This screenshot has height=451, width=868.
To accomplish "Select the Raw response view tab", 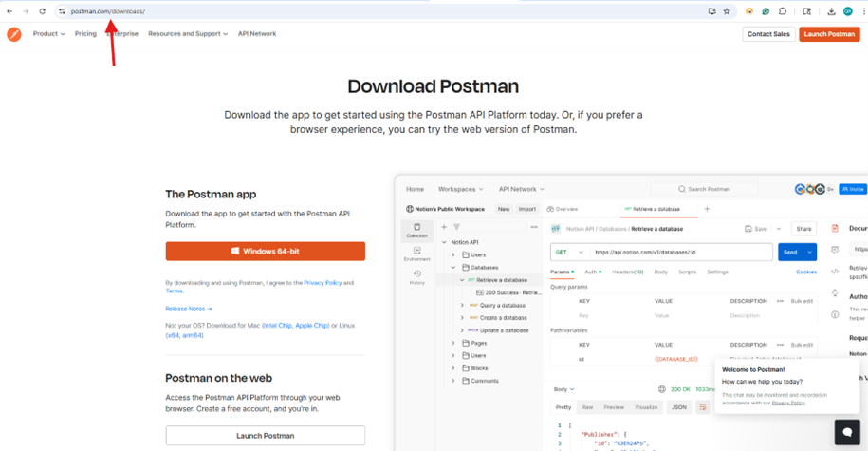I will [x=587, y=407].
